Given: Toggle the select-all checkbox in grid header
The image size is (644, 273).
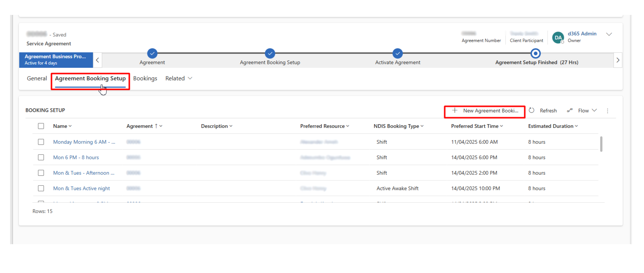Looking at the screenshot, I should pyautogui.click(x=41, y=126).
